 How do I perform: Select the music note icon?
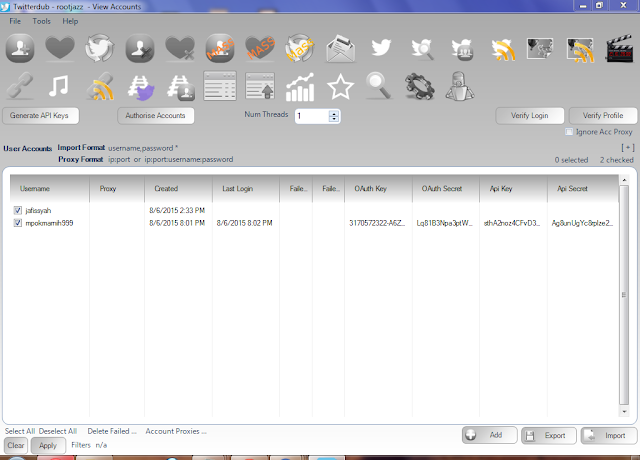(58, 85)
